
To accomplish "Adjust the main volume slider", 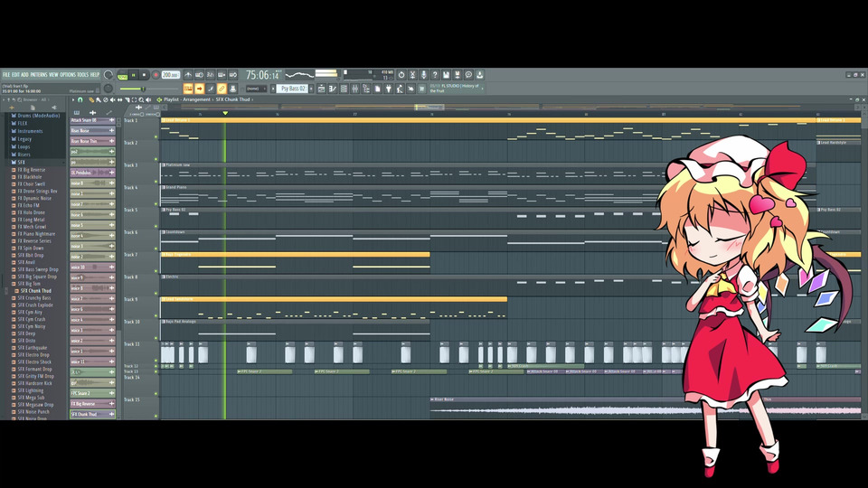I will (x=149, y=89).
